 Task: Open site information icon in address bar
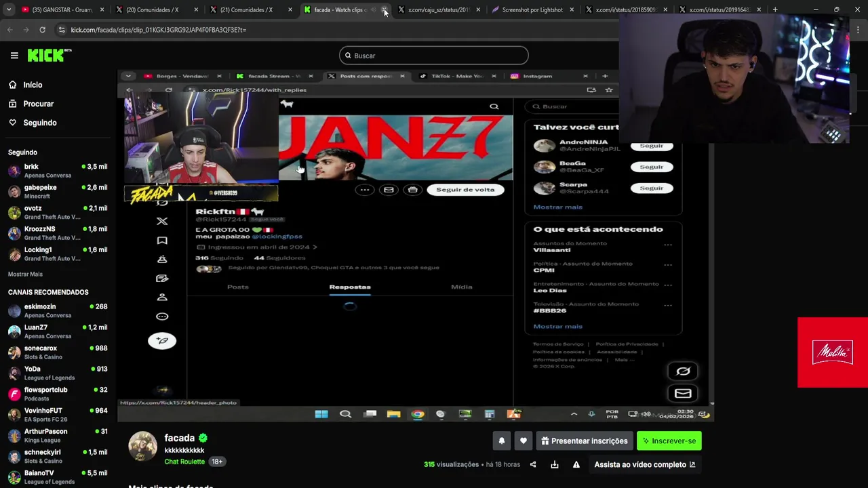tap(62, 30)
